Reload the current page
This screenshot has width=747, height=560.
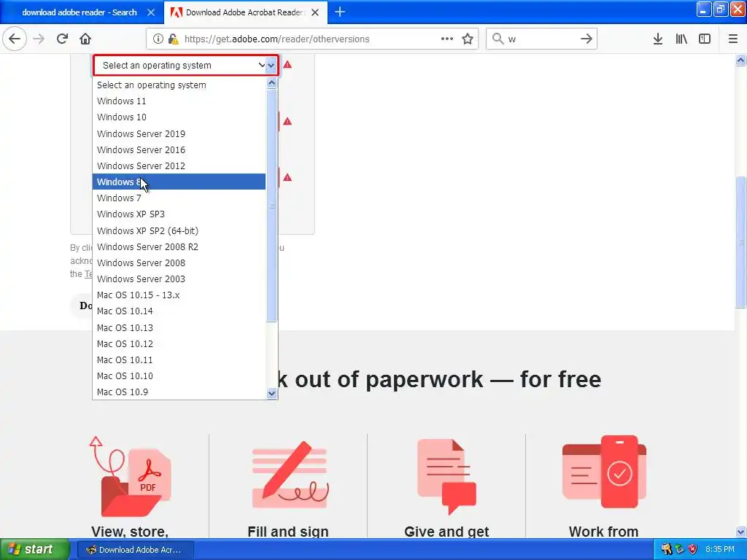(x=62, y=39)
